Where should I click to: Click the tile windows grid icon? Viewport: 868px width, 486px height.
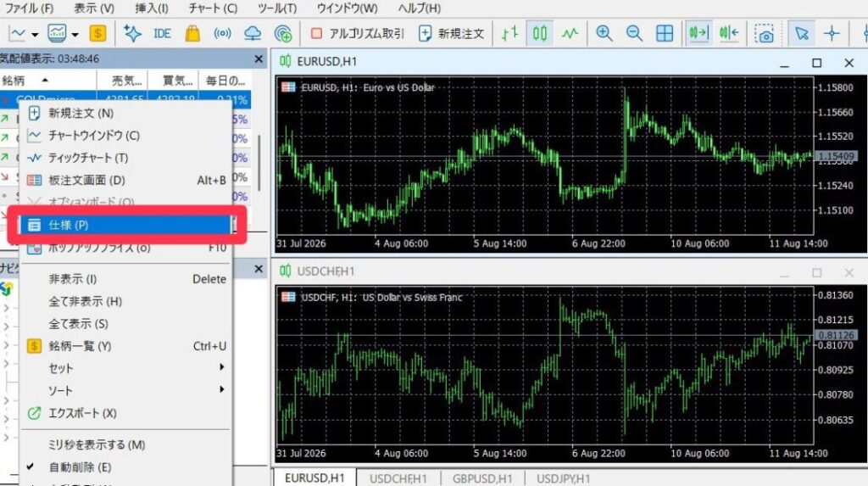pyautogui.click(x=665, y=34)
